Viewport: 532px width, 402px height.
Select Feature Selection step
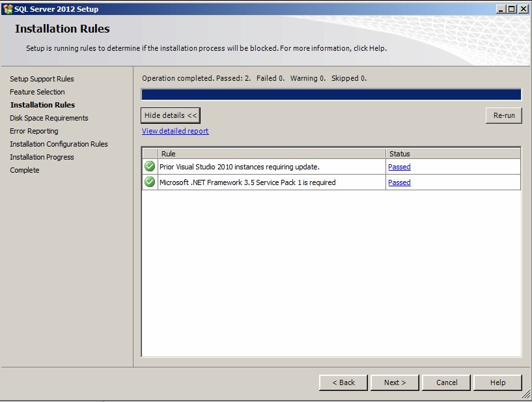(37, 92)
